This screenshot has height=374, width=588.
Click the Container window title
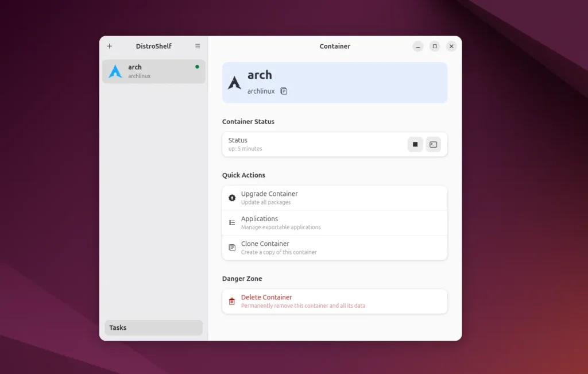pyautogui.click(x=335, y=46)
